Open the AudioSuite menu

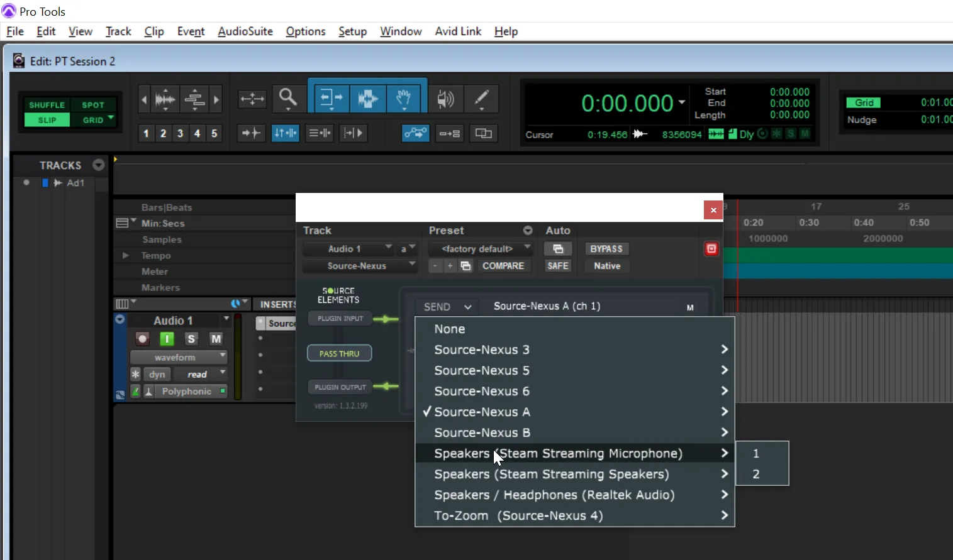[x=245, y=31]
